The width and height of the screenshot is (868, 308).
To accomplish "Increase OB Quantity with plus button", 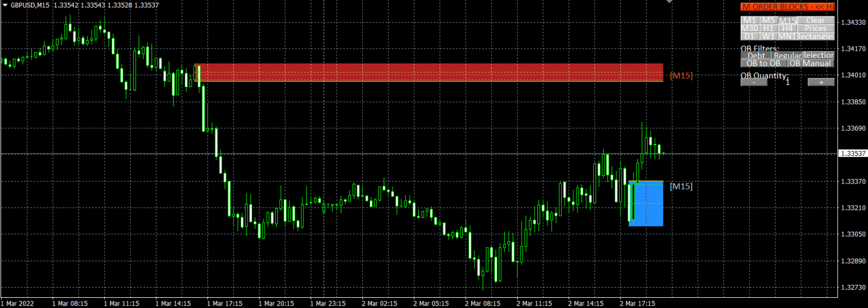I will [x=821, y=82].
